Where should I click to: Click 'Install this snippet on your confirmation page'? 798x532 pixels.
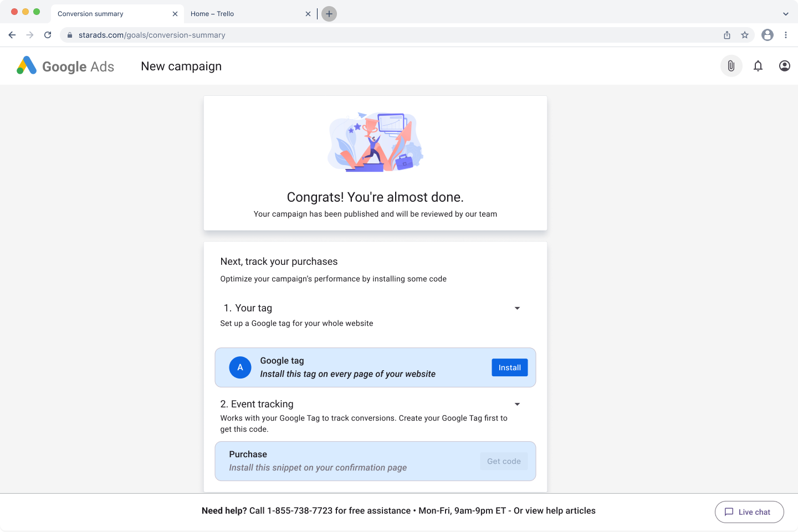tap(318, 468)
